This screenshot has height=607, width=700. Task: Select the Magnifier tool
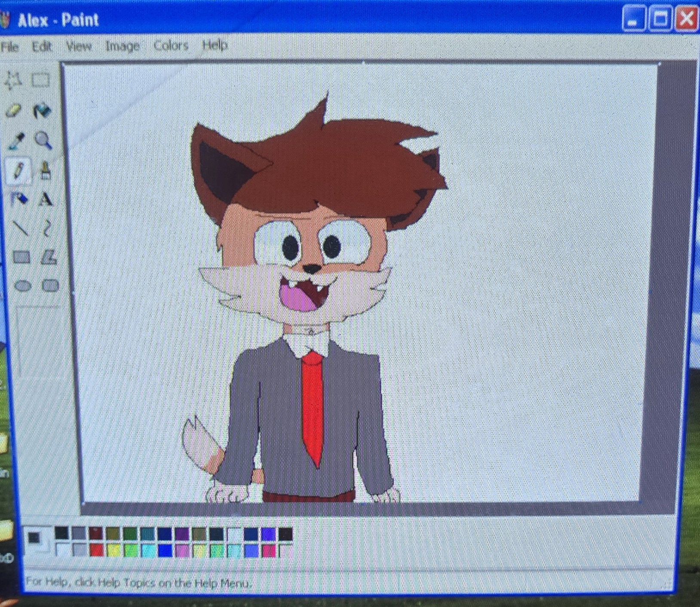tap(43, 141)
